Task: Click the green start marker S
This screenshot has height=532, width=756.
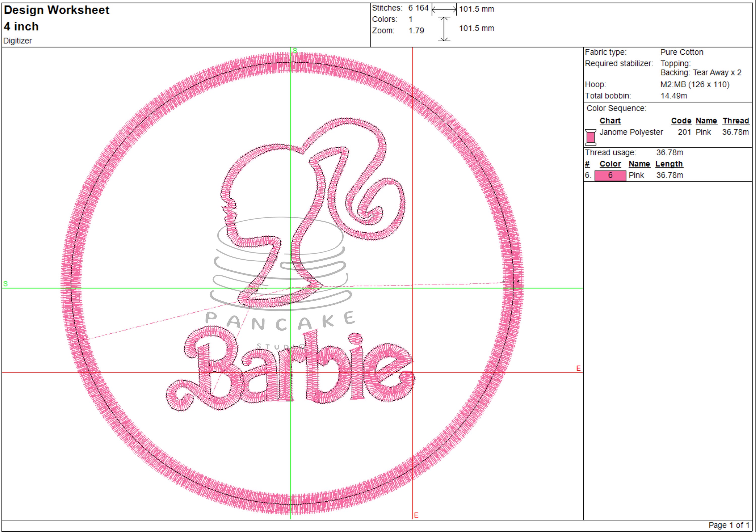Action: (295, 51)
